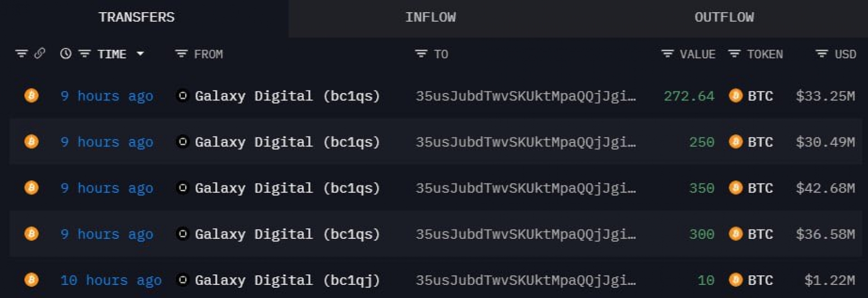Click the clock icon beside TIME

(x=66, y=54)
